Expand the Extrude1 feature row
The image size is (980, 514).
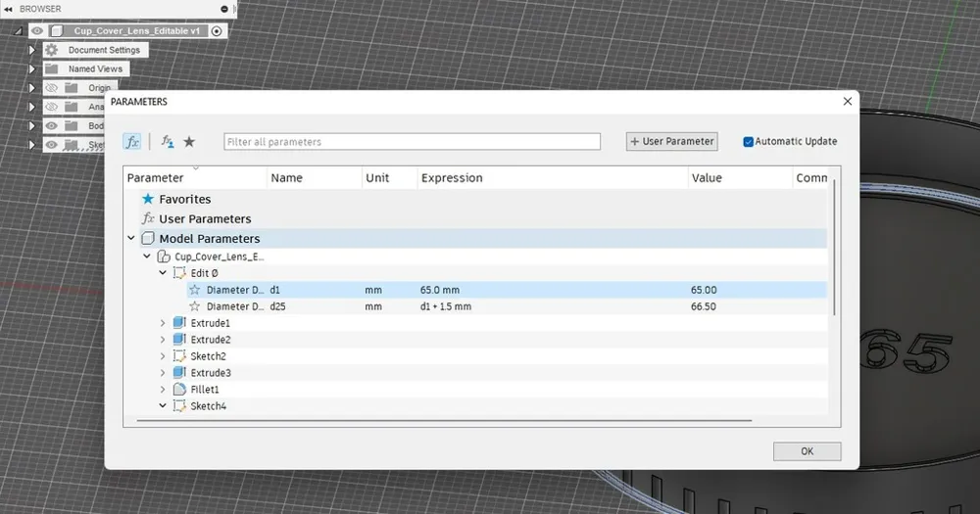pos(163,323)
